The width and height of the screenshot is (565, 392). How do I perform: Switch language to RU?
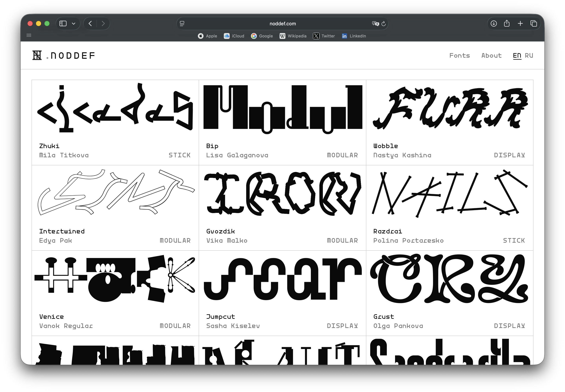coord(529,55)
